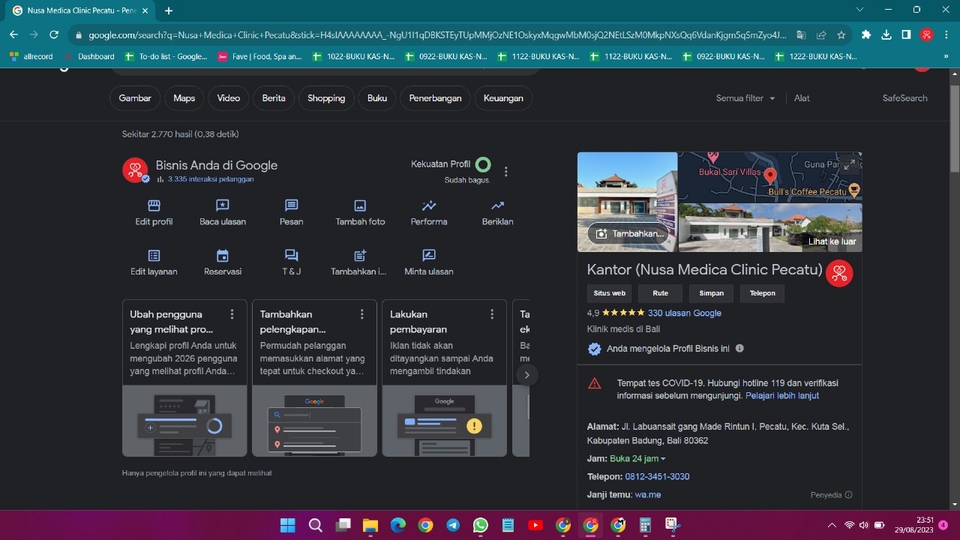This screenshot has width=960, height=540.
Task: Open WhatsApp from the taskbar
Action: [x=481, y=525]
